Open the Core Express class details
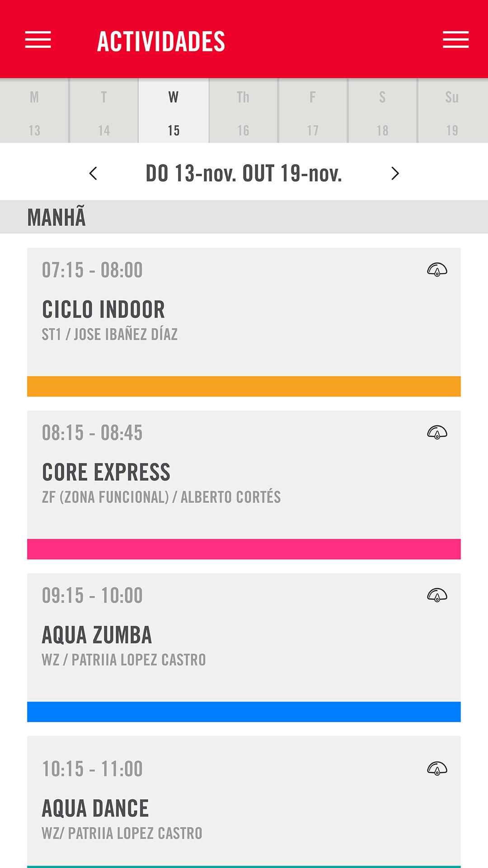The image size is (488, 868). click(244, 479)
